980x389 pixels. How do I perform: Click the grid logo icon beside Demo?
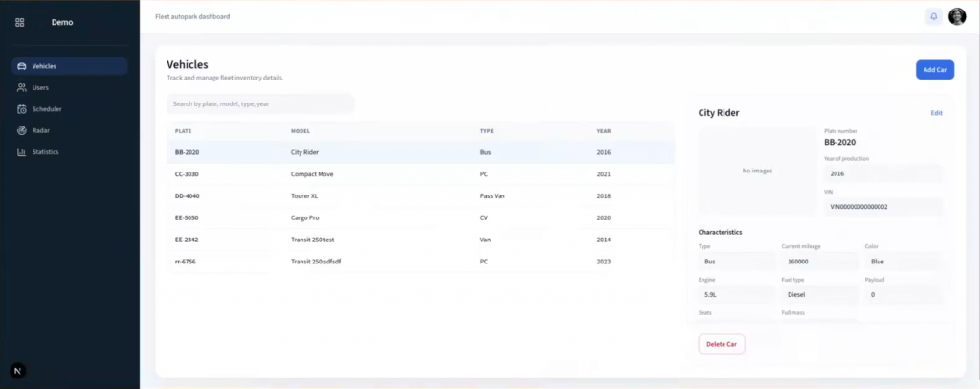[20, 22]
